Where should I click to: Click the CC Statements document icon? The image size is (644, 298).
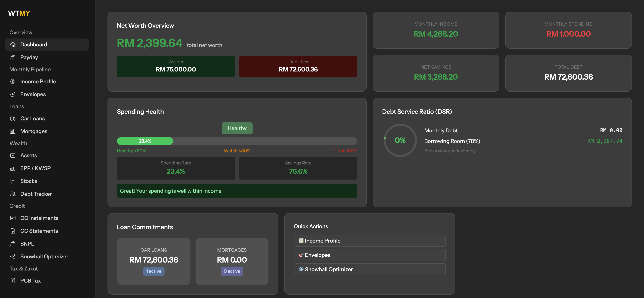(x=13, y=231)
